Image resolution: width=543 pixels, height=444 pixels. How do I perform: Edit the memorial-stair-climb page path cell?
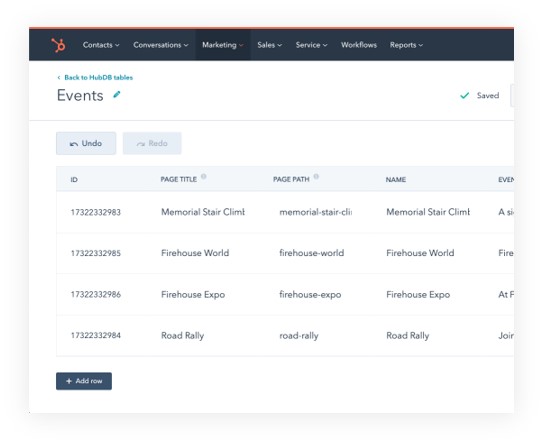point(315,212)
